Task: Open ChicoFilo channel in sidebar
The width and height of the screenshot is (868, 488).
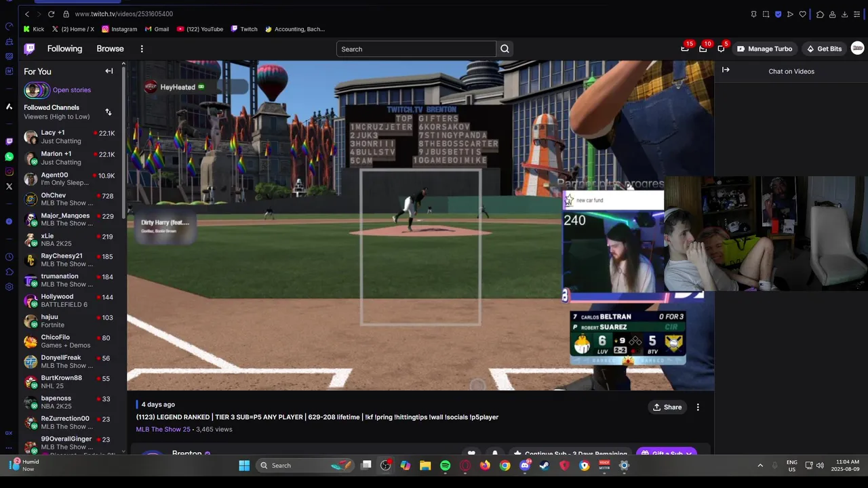Action: click(70, 341)
